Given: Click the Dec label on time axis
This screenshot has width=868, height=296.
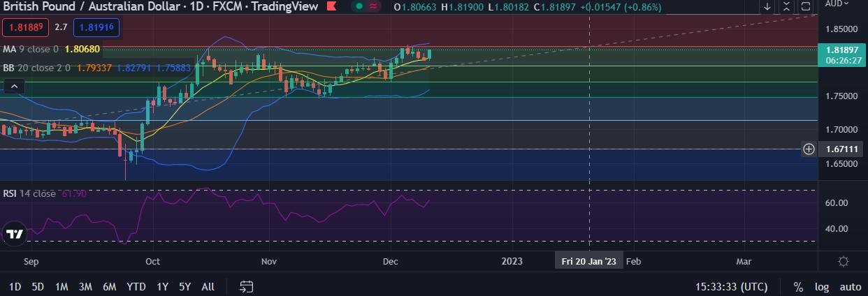Looking at the screenshot, I should tap(391, 261).
